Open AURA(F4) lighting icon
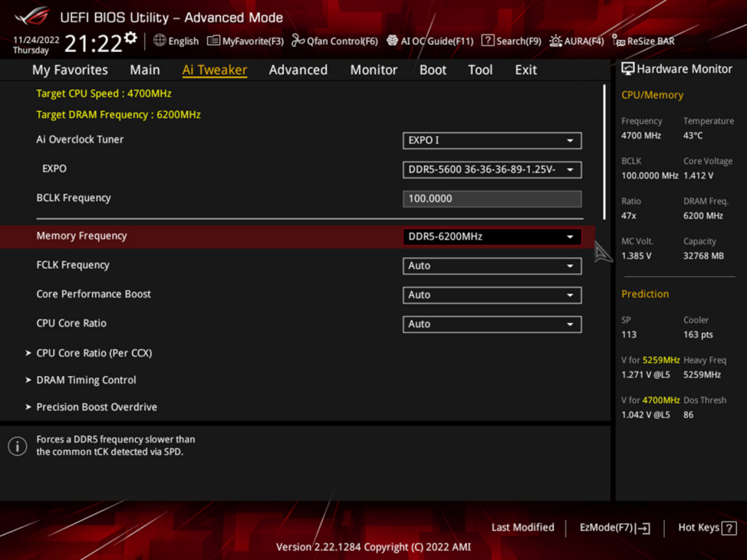This screenshot has height=560, width=747. click(555, 41)
